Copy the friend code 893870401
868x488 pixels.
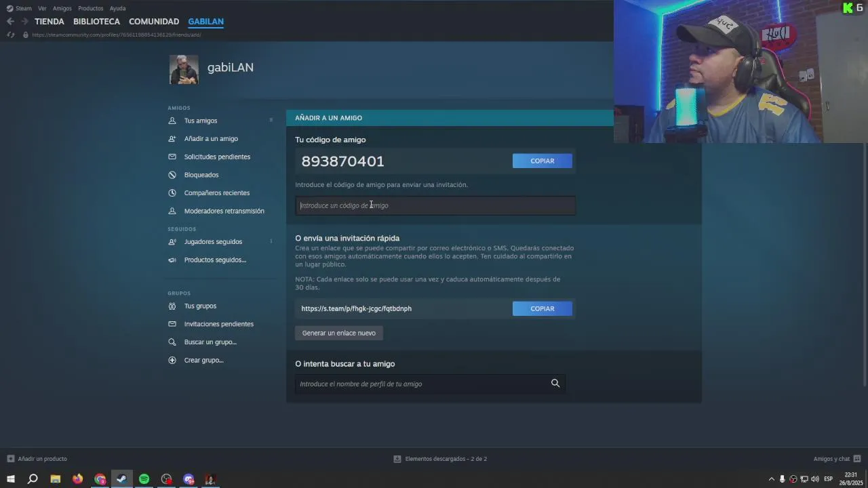(542, 161)
